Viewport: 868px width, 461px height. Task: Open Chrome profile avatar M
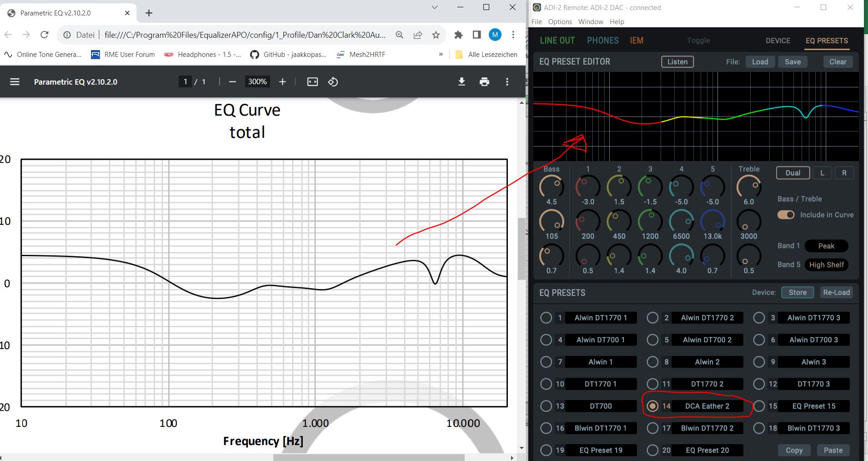point(495,35)
